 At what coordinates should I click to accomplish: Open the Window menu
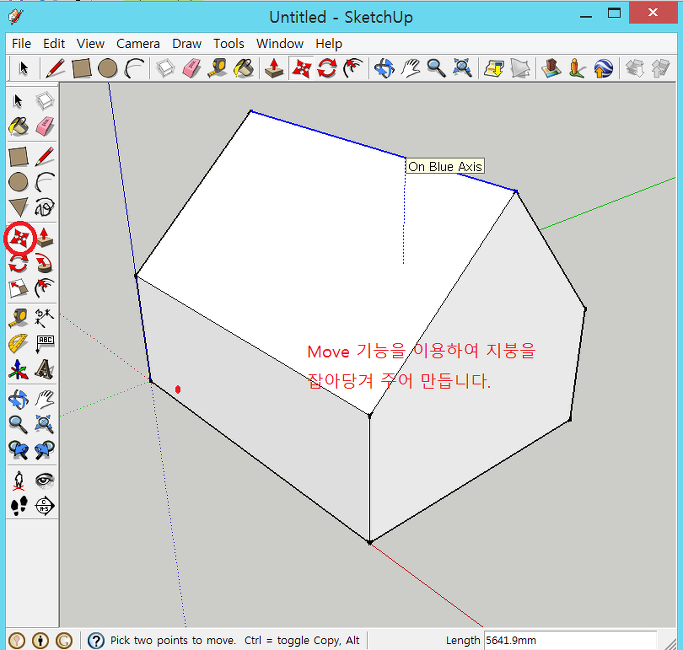tap(279, 44)
